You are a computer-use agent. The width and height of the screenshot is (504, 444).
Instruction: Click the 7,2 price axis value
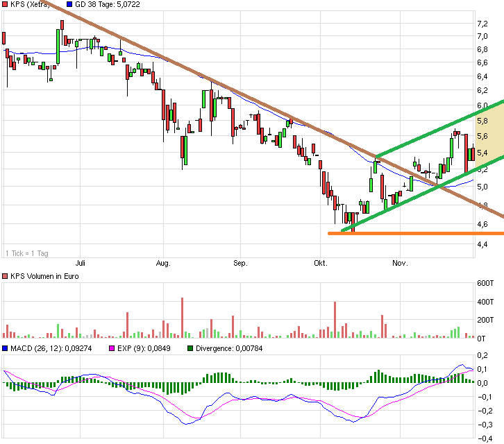(482, 23)
